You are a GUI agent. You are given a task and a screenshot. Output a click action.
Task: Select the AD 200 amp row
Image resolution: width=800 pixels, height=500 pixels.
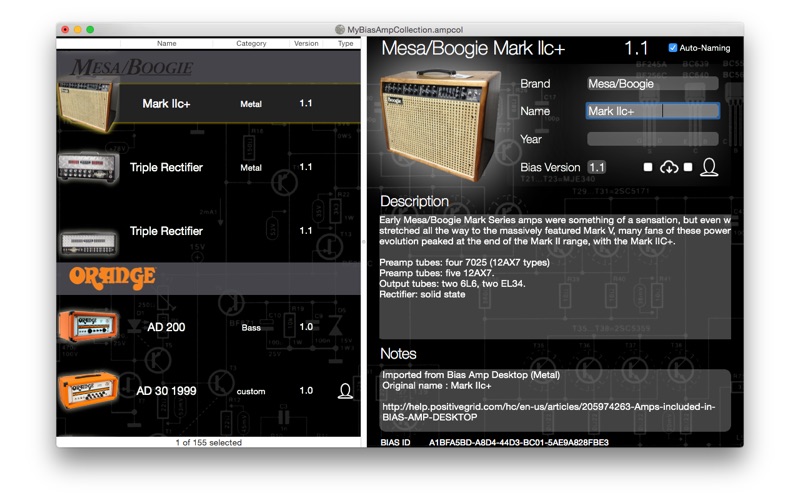click(x=209, y=327)
